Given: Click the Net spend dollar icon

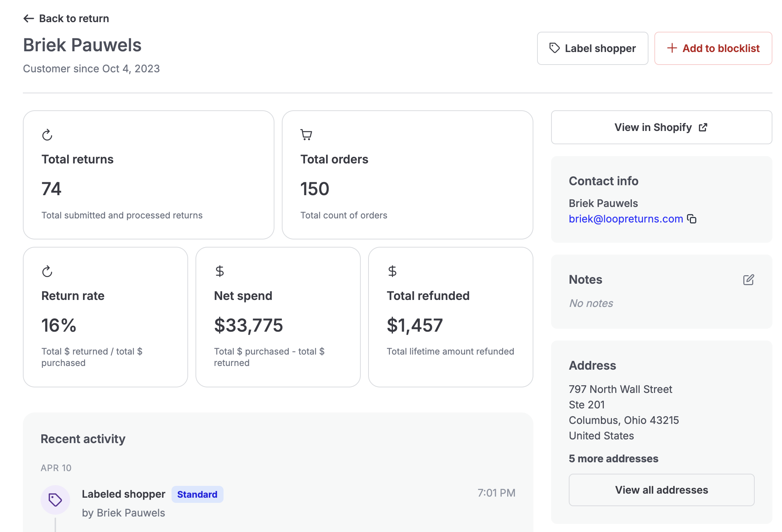Looking at the screenshot, I should point(219,271).
